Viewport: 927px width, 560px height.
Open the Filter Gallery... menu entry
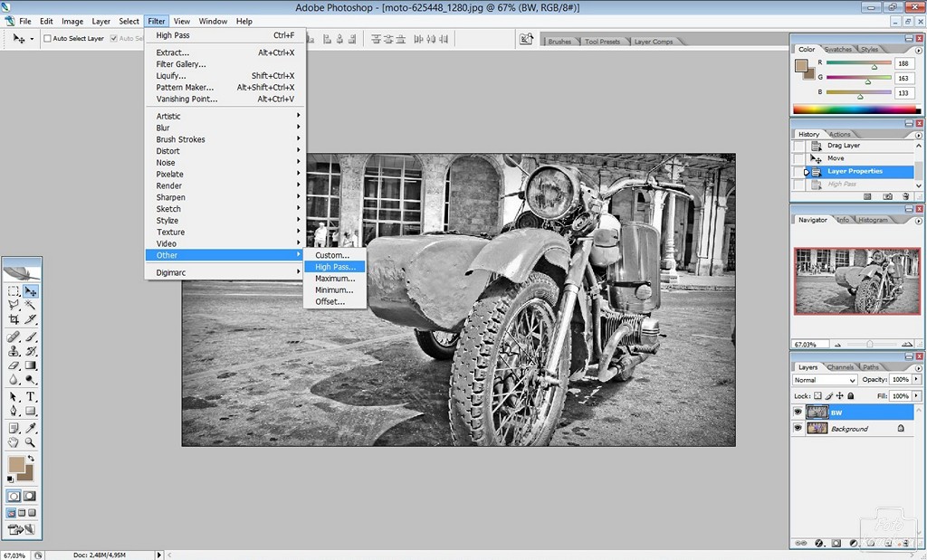[x=181, y=64]
